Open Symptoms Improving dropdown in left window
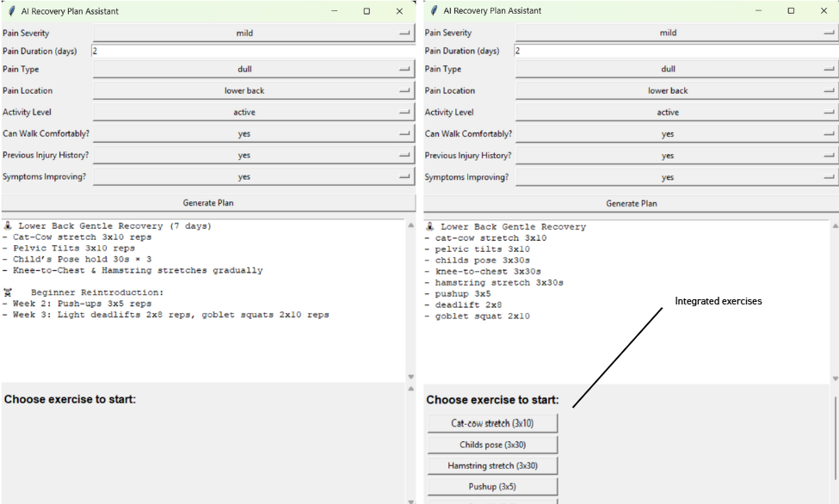Viewport: 839px width, 504px height. click(254, 176)
